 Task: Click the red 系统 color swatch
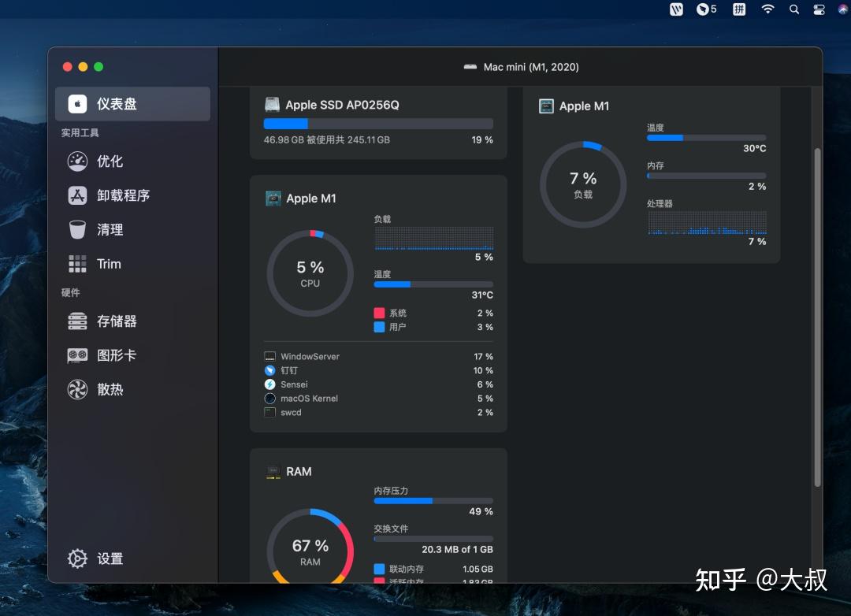[379, 314]
